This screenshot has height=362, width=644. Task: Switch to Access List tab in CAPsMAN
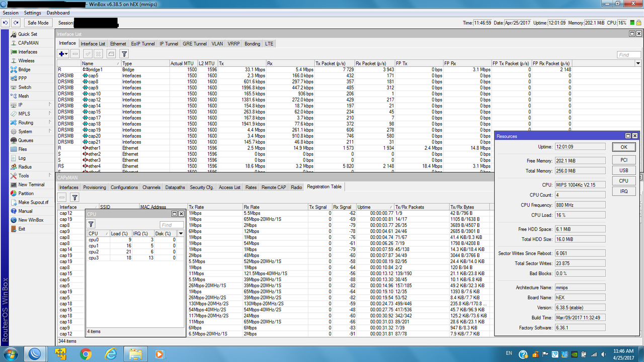point(229,187)
